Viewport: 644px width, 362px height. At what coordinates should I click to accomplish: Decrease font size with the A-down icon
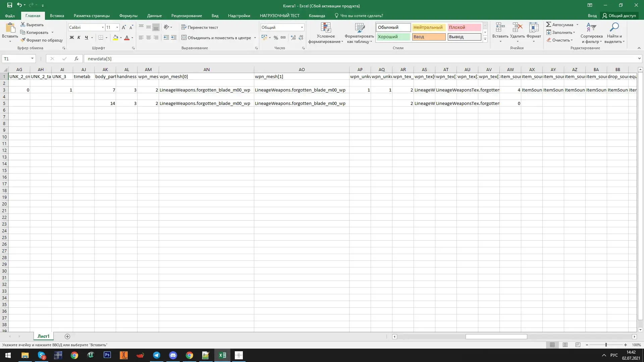tap(131, 27)
